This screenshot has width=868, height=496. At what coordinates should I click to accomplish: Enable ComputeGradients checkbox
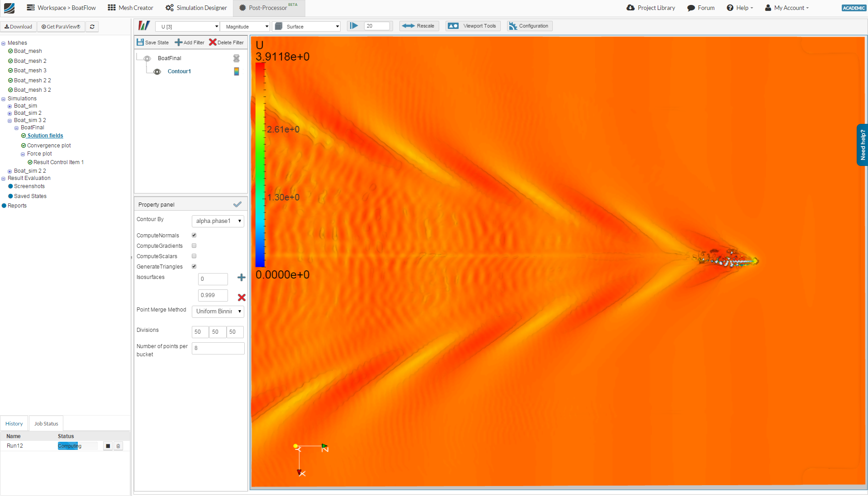click(x=194, y=246)
